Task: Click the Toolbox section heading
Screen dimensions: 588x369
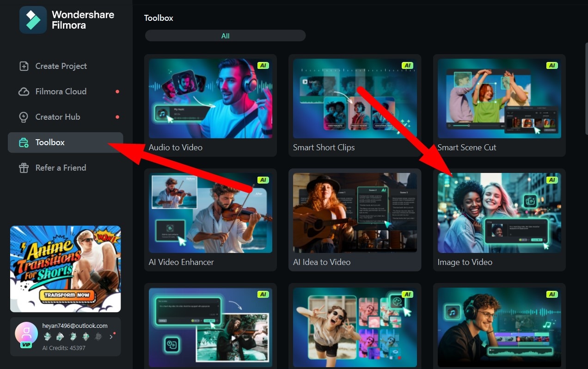Action: click(x=159, y=18)
